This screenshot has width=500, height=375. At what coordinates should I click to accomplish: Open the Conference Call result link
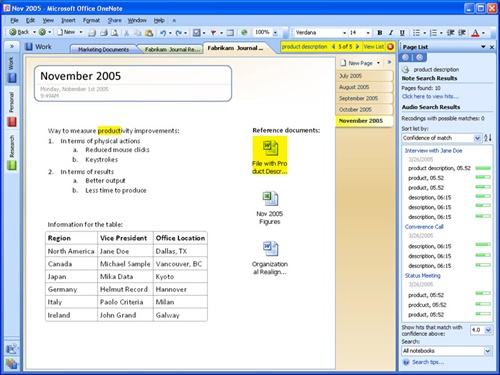[x=424, y=227]
